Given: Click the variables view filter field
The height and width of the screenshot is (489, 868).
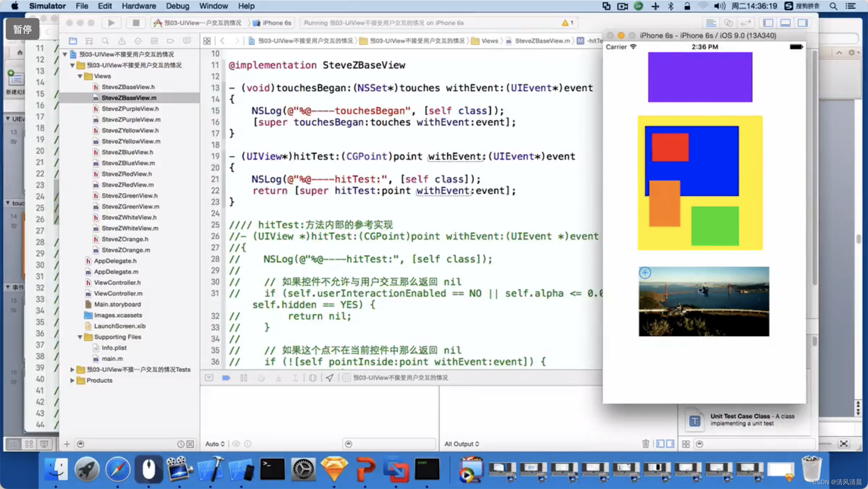Looking at the screenshot, I should click(x=389, y=444).
